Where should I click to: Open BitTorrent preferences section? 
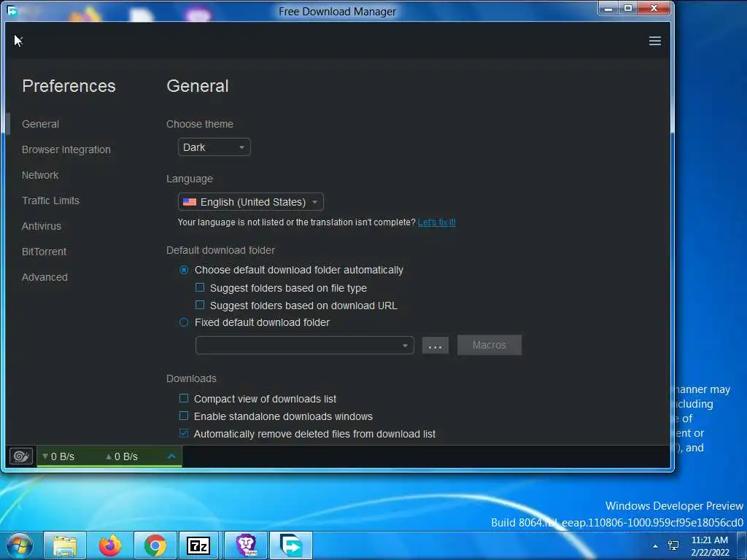44,252
